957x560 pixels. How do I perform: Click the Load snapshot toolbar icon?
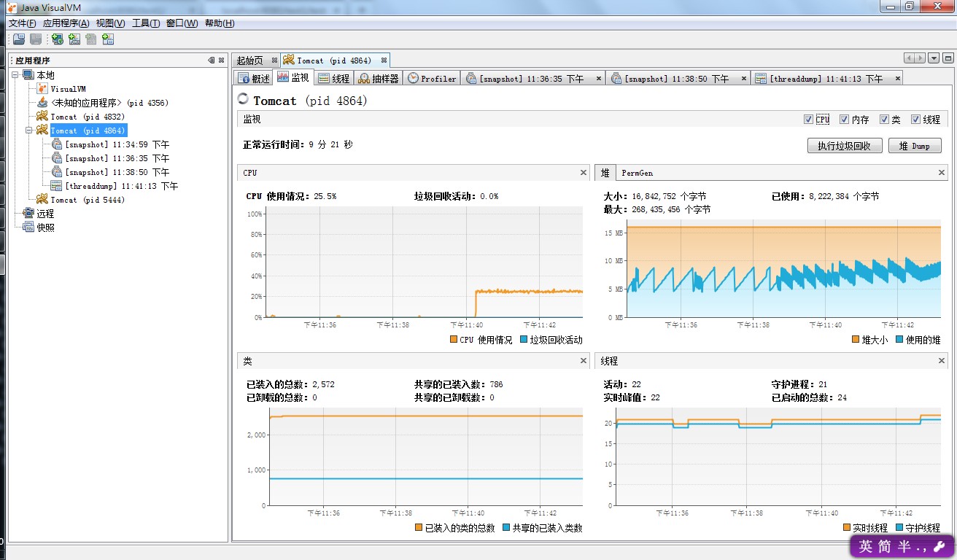click(19, 39)
